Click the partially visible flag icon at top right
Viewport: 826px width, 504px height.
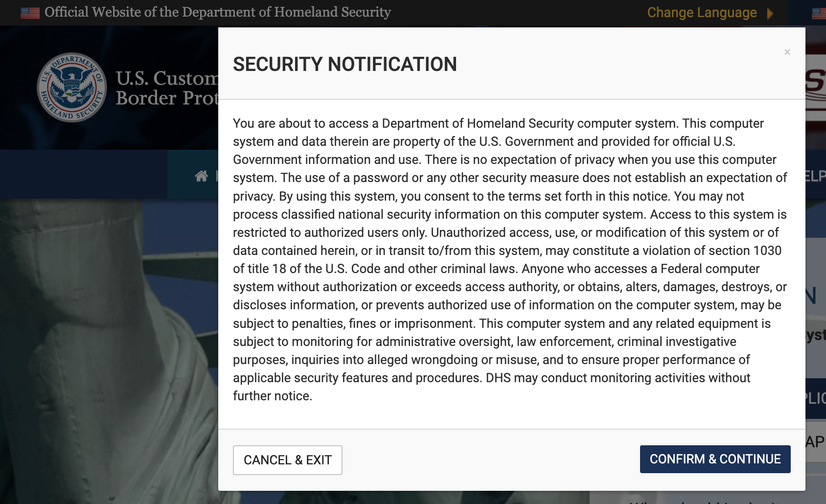[819, 13]
